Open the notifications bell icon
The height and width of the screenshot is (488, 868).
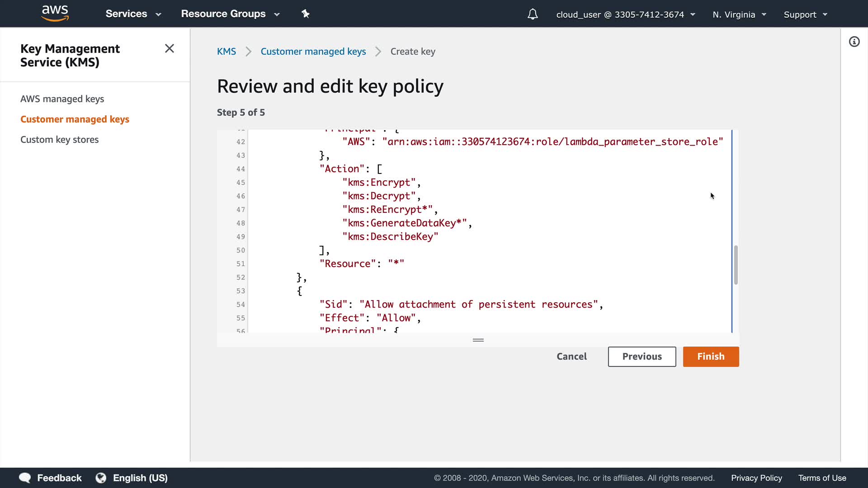(533, 14)
